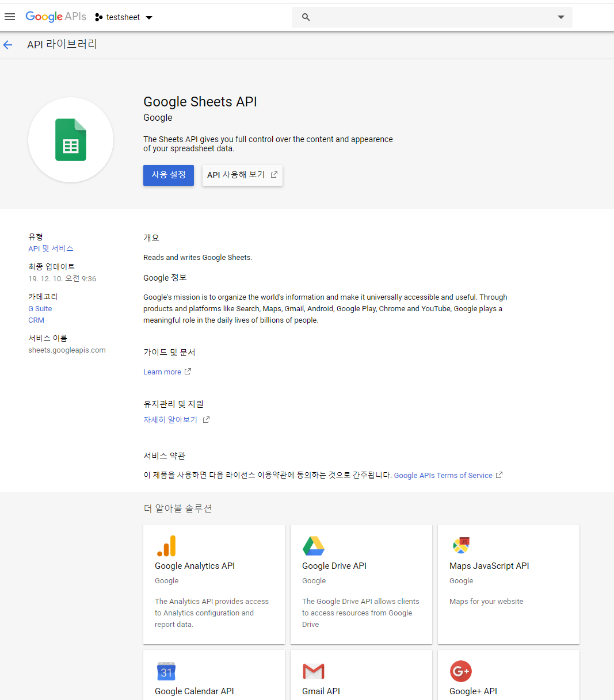Click the Google+ API icon
The image size is (614, 700).
click(x=461, y=671)
